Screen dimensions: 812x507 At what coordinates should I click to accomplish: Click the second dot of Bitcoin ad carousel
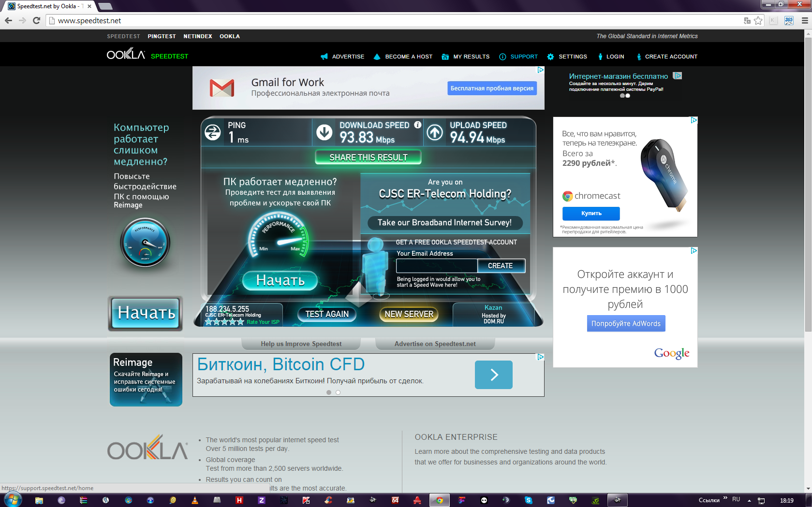(338, 392)
